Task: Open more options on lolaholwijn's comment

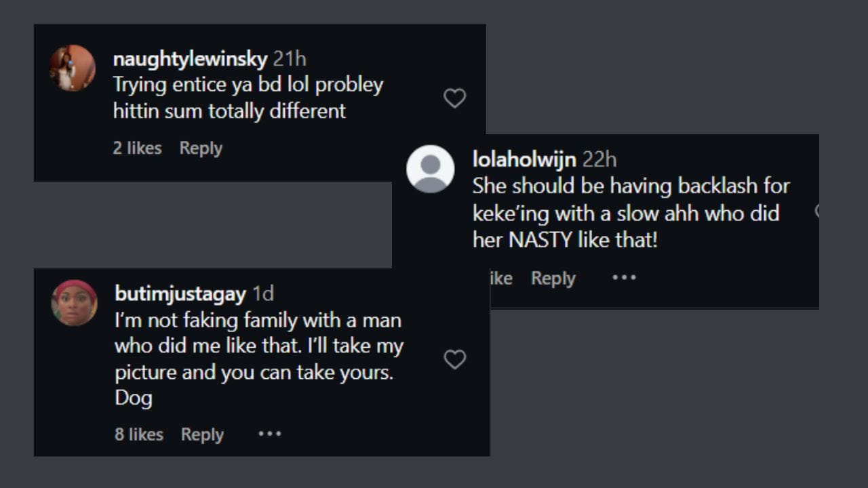Action: [x=624, y=278]
